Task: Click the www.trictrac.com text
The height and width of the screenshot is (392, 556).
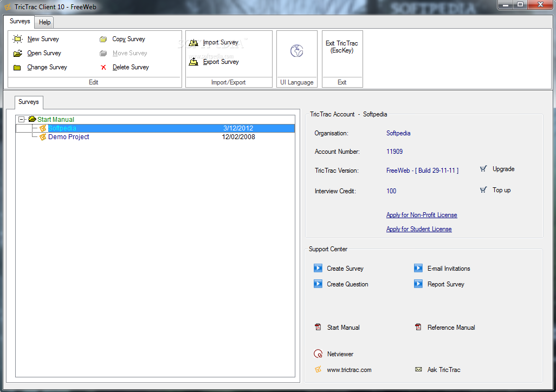Action: [x=350, y=370]
